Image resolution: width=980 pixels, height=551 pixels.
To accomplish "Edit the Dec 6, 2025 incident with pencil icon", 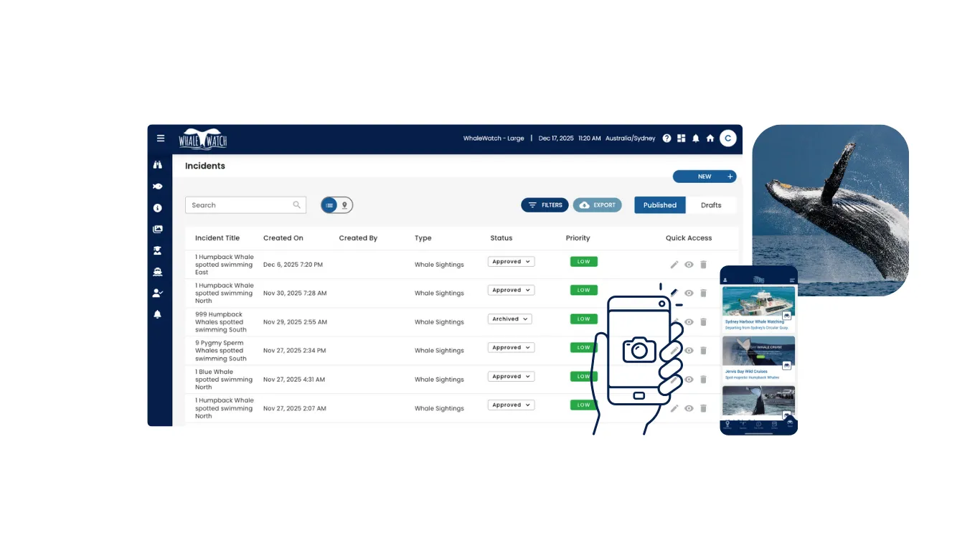I will (674, 265).
